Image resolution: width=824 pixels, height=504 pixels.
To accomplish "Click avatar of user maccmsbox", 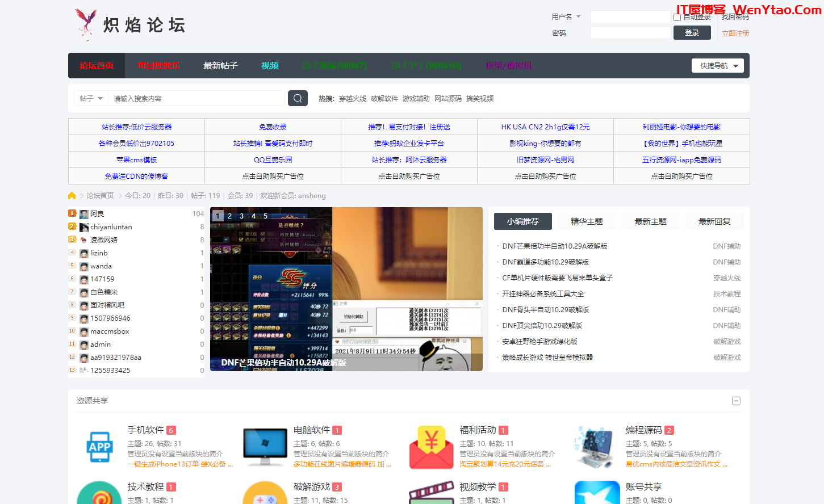I will 84,331.
